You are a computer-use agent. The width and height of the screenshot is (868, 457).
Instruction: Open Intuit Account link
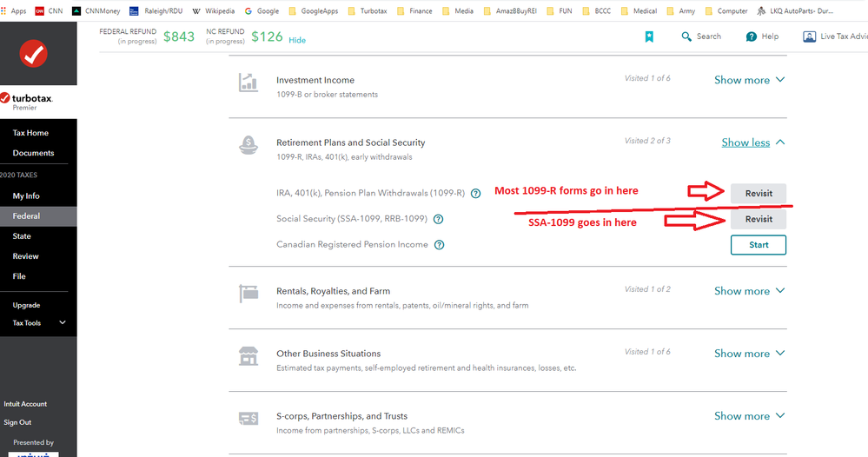(x=25, y=404)
